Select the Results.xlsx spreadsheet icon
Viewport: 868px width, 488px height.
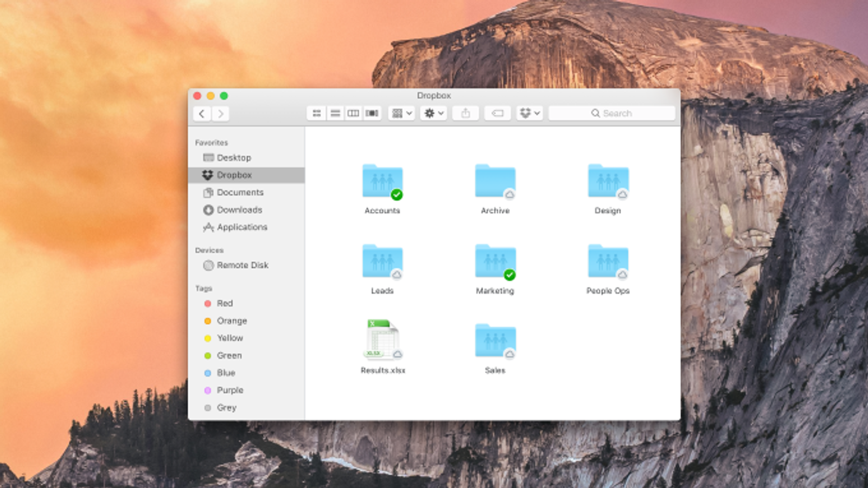tap(382, 339)
